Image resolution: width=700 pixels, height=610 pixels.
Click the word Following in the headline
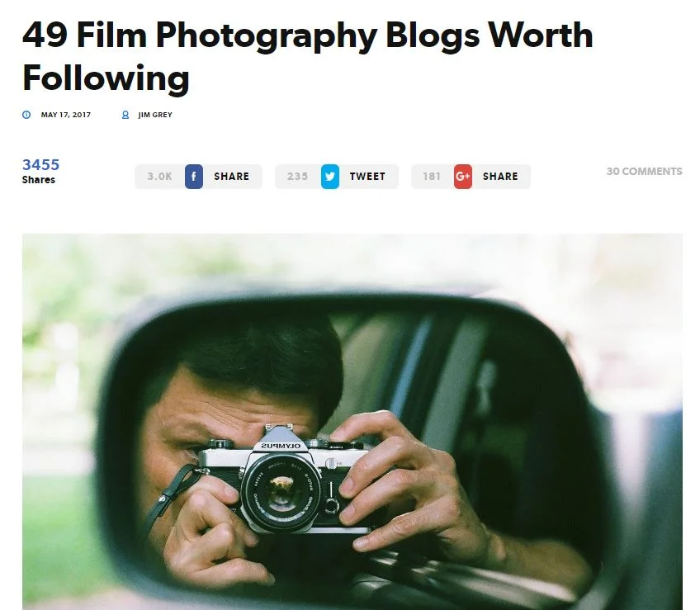coord(106,78)
